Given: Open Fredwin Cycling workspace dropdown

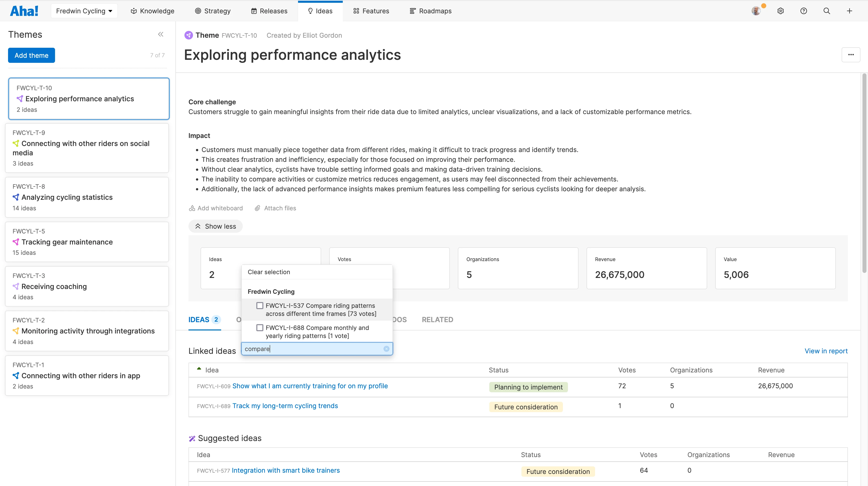Looking at the screenshot, I should (84, 11).
